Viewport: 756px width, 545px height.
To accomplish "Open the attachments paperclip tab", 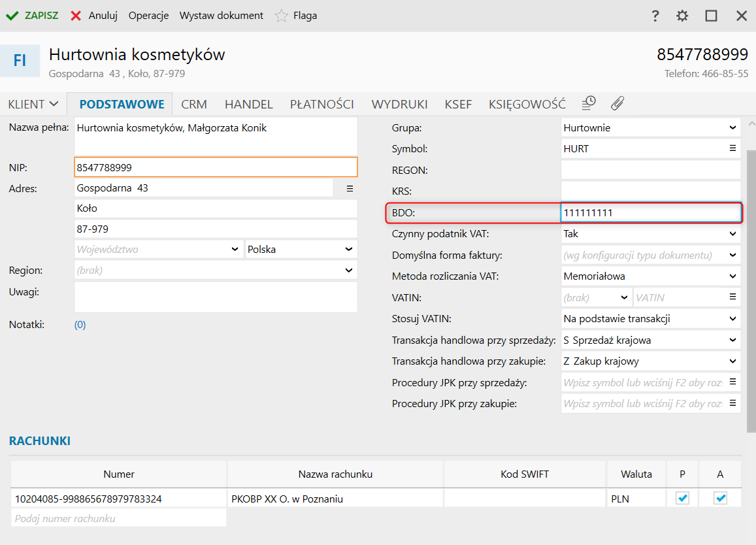I will click(617, 103).
